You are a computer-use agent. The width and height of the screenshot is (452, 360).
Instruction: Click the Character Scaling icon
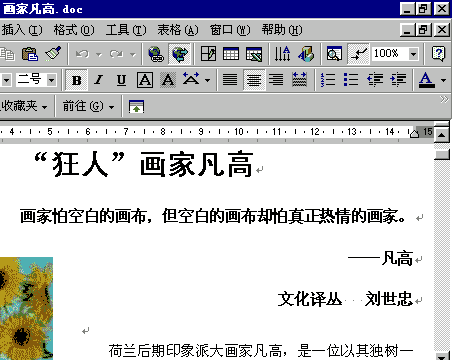click(191, 79)
